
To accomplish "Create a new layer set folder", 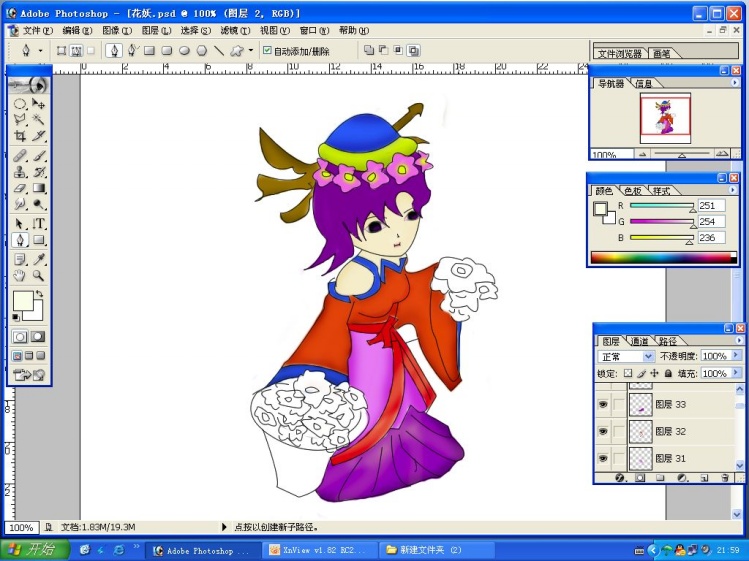I will tap(660, 477).
